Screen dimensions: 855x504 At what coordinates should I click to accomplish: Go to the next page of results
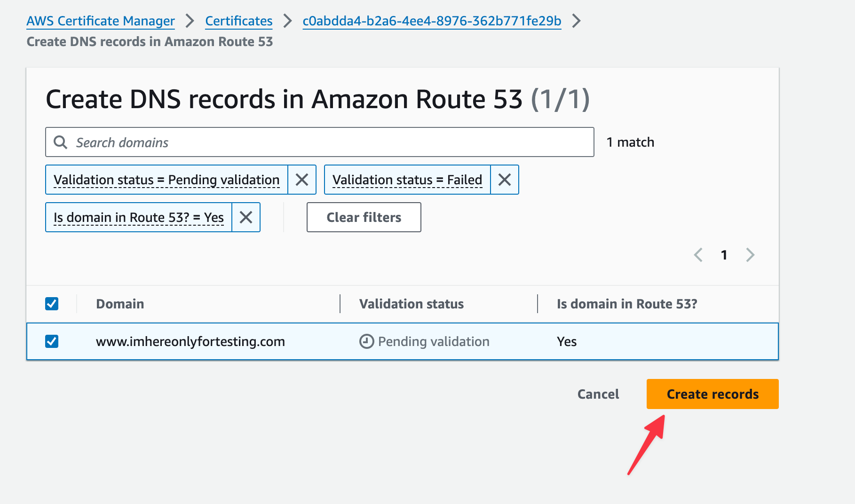tap(750, 255)
